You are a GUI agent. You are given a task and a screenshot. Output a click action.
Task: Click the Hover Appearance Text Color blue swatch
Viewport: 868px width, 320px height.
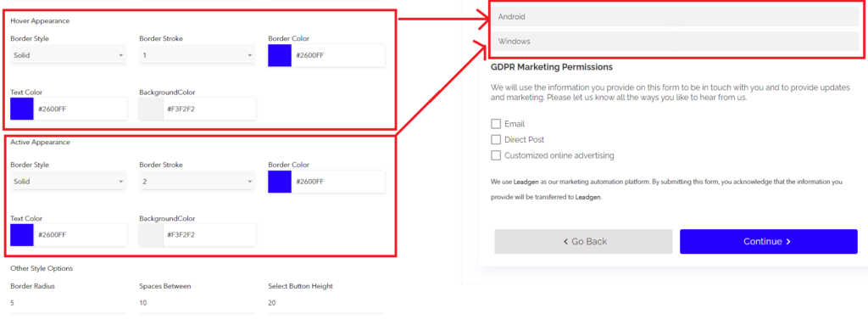(x=21, y=109)
